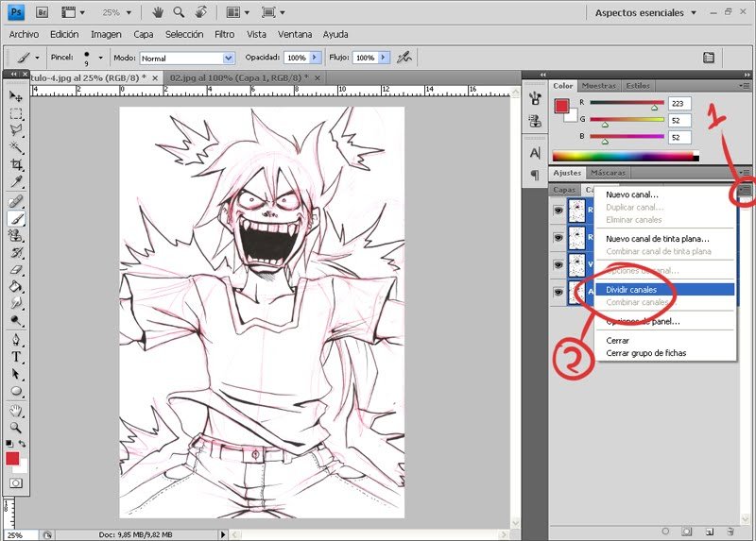Open the Modo blending dropdown
This screenshot has height=541, width=756.
(x=227, y=58)
